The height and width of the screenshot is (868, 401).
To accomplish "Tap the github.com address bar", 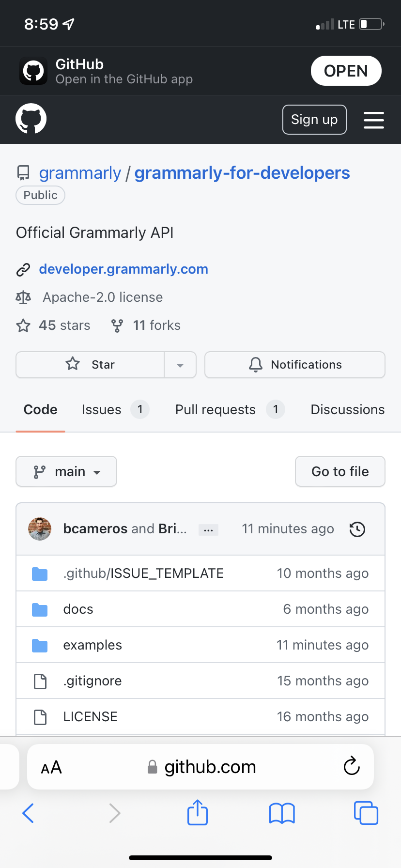I will (200, 767).
